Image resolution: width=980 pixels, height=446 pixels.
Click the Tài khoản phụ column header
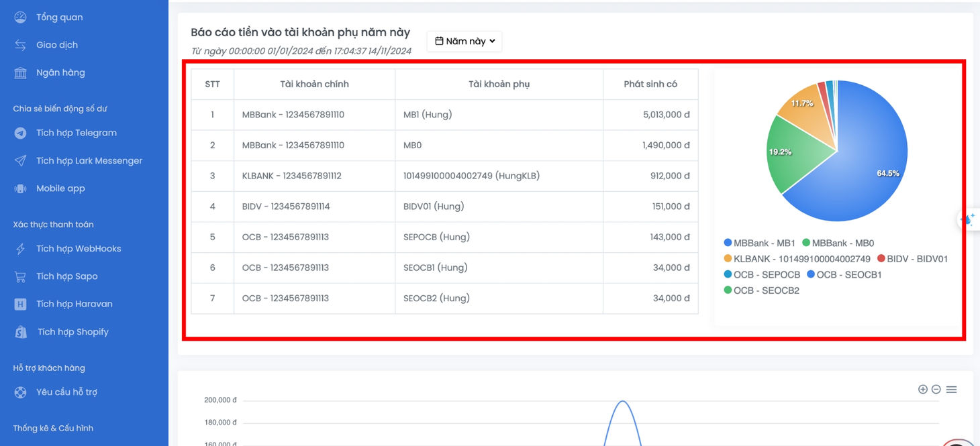[x=499, y=85]
